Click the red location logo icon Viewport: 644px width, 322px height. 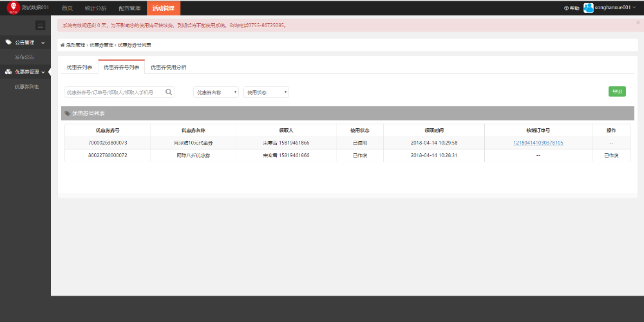coord(14,8)
